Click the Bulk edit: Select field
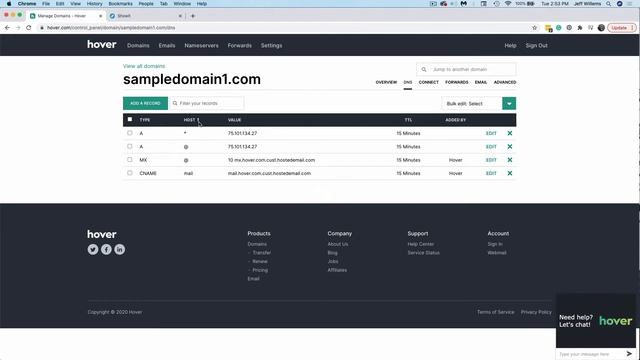640x360 pixels. point(472,104)
